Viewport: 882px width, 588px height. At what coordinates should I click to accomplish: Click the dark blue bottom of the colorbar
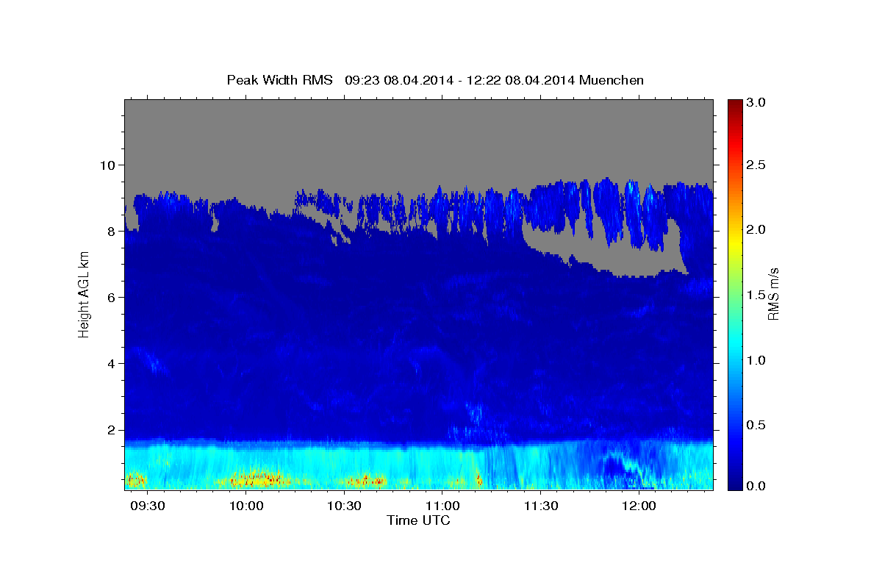tap(734, 484)
